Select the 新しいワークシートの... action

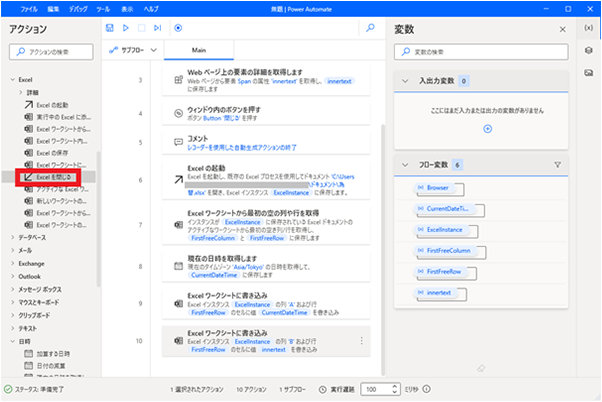(x=58, y=201)
